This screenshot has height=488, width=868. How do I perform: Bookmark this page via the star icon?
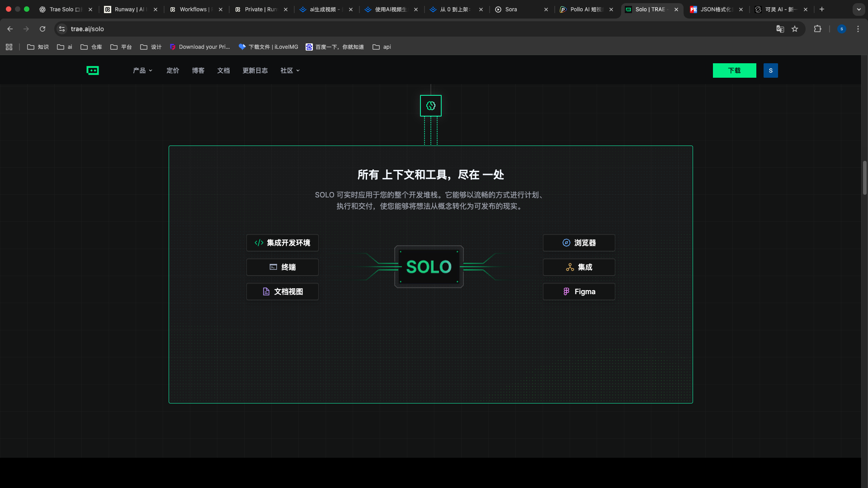pyautogui.click(x=795, y=28)
